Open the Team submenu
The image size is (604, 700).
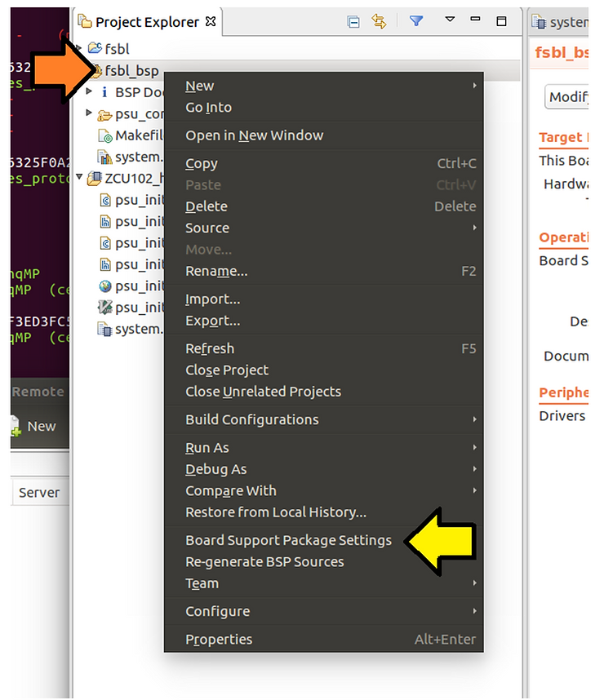tap(324, 583)
